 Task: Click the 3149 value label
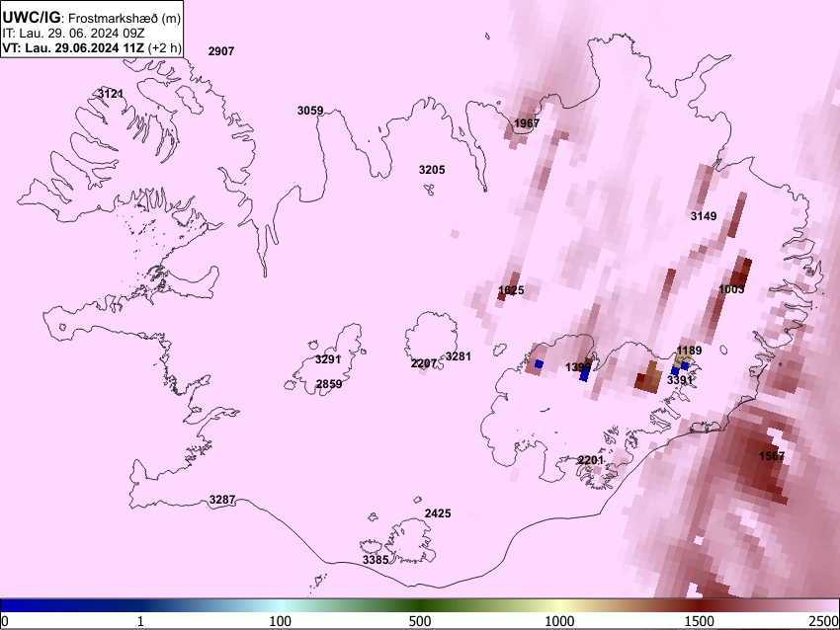[704, 216]
